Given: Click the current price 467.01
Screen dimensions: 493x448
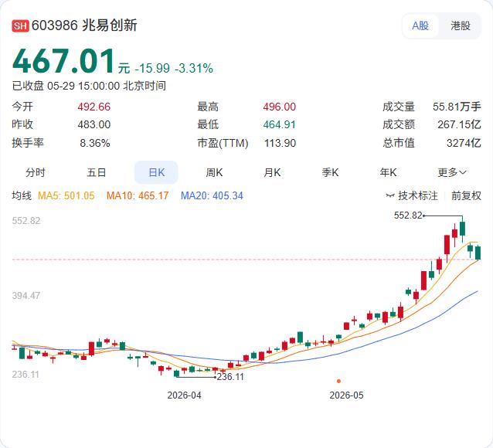Looking at the screenshot, I should point(63,61).
